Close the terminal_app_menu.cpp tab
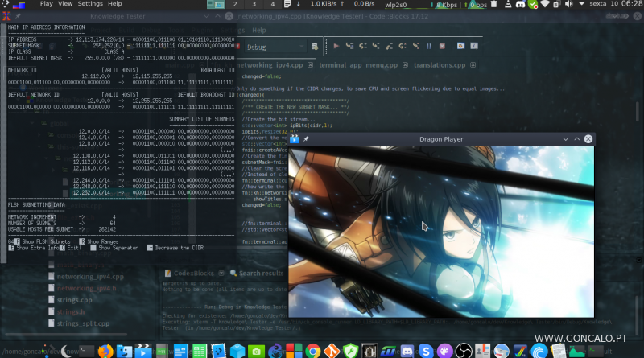This screenshot has height=358, width=644. pos(405,65)
